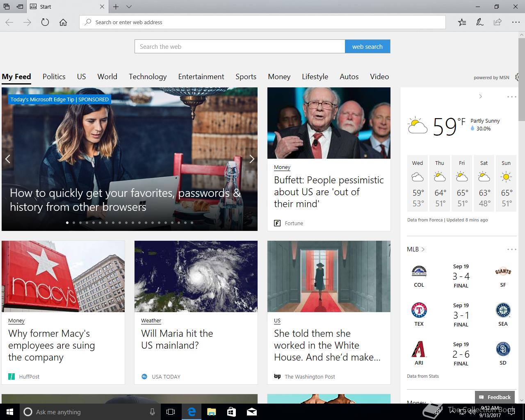The width and height of the screenshot is (525, 420).
Task: Go back using the browser back arrow
Action: [9, 22]
